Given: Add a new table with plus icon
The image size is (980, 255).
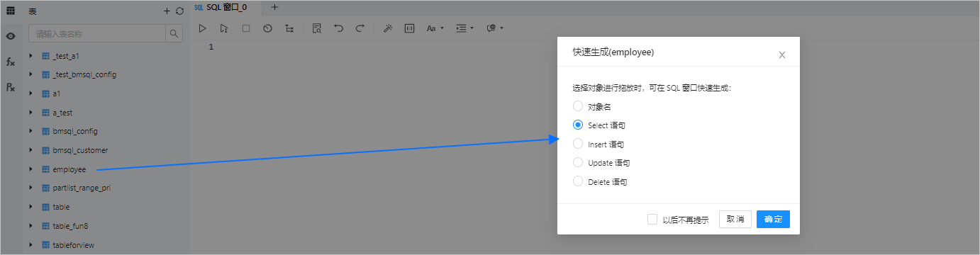Looking at the screenshot, I should tap(167, 11).
